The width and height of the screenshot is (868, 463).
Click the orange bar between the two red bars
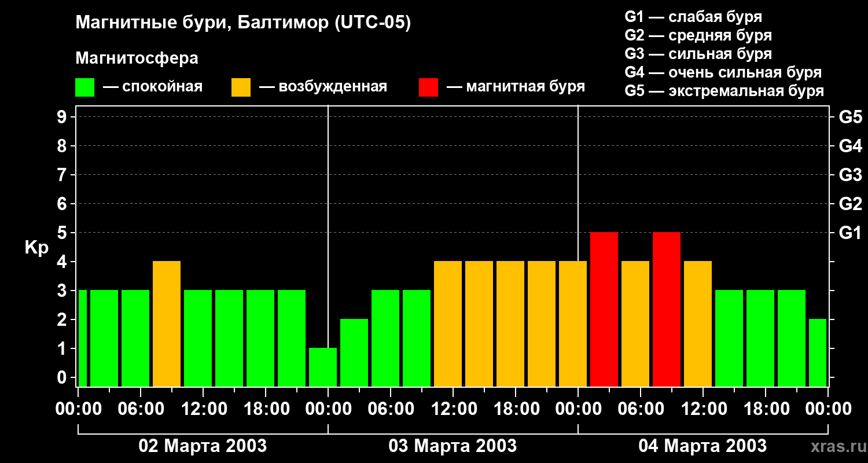(635, 324)
